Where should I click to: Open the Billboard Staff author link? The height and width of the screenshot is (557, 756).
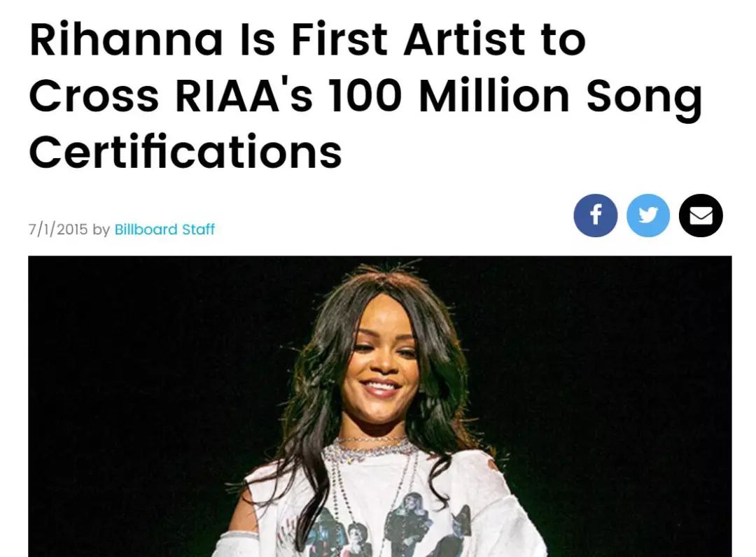pos(164,230)
